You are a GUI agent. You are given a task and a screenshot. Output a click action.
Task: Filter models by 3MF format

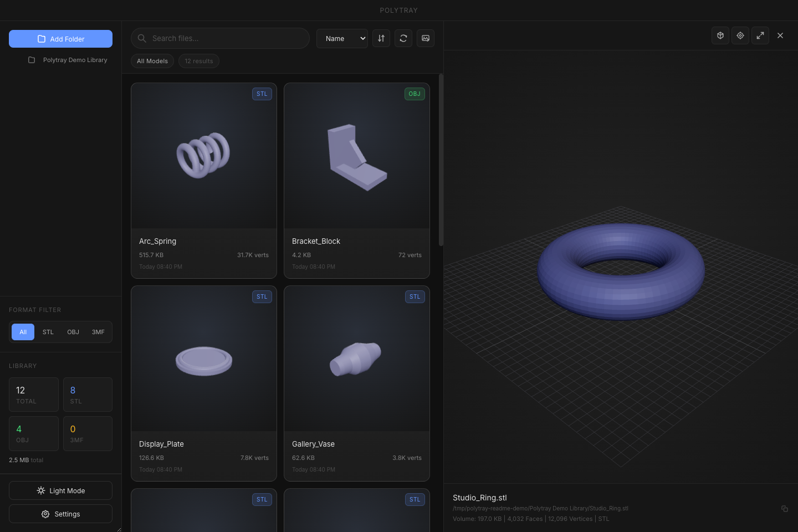[98, 332]
